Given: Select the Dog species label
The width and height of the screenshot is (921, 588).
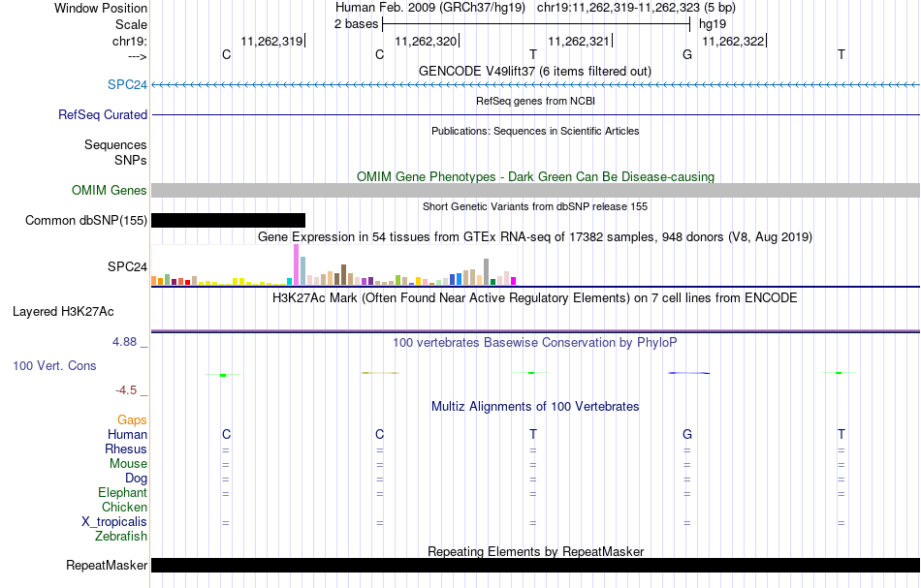Looking at the screenshot, I should [x=136, y=479].
